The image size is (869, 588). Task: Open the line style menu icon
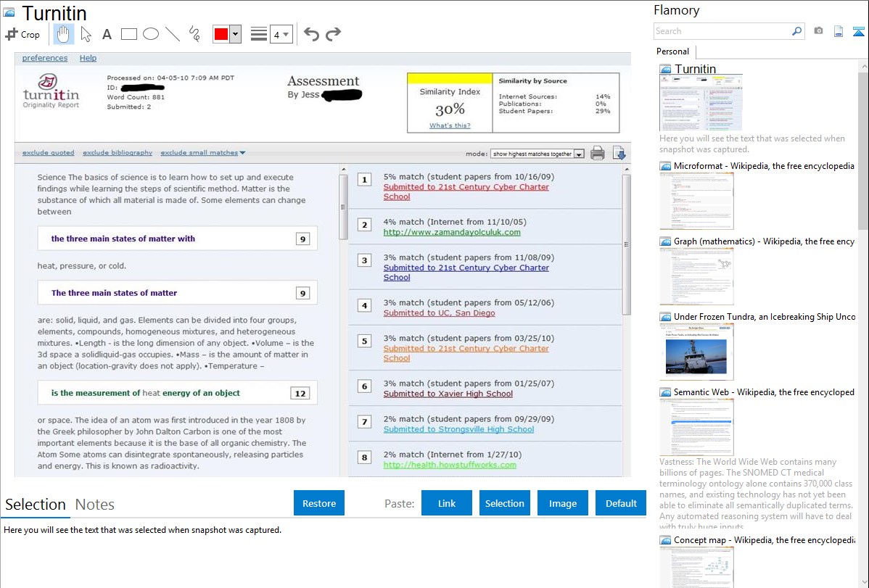pyautogui.click(x=259, y=34)
